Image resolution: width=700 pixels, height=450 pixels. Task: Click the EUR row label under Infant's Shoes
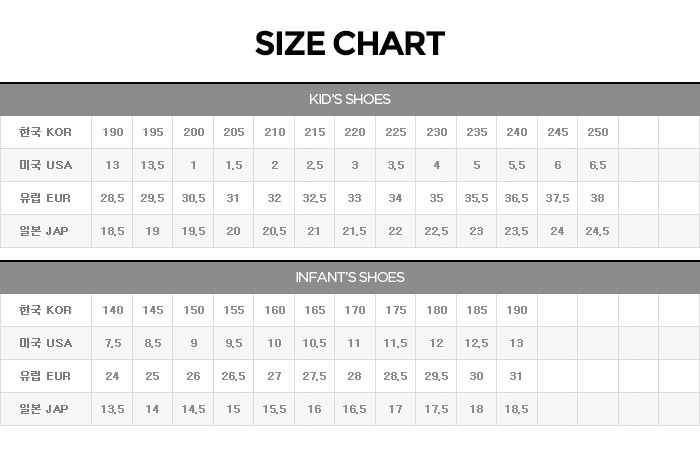click(x=45, y=376)
